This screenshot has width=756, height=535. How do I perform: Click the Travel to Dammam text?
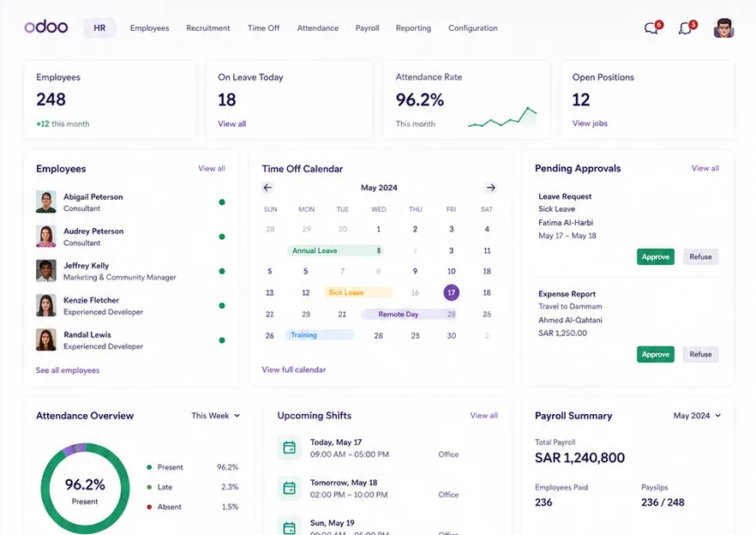coord(570,306)
